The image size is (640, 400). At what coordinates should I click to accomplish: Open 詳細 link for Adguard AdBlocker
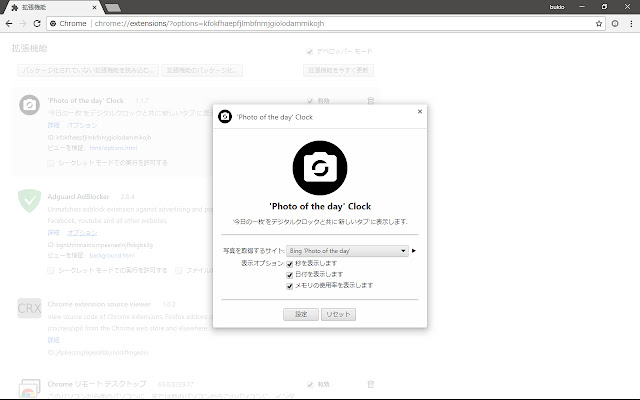53,233
